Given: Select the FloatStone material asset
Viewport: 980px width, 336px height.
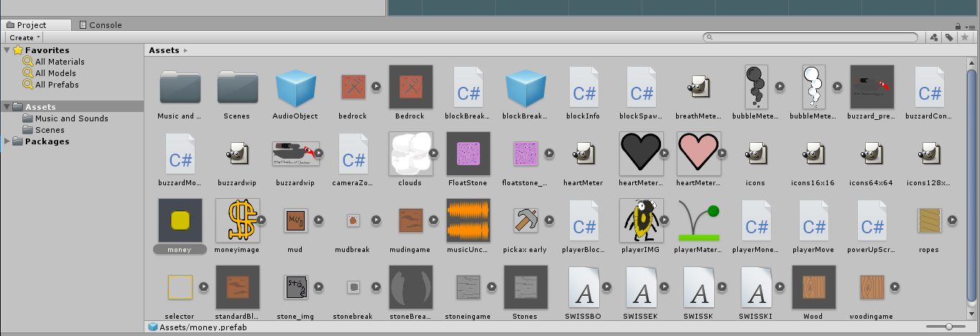Looking at the screenshot, I should tap(468, 154).
